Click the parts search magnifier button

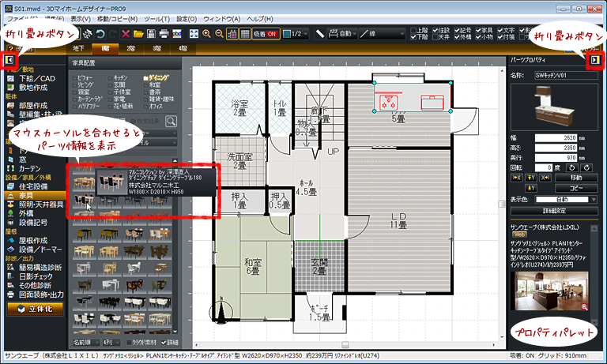coord(170,120)
